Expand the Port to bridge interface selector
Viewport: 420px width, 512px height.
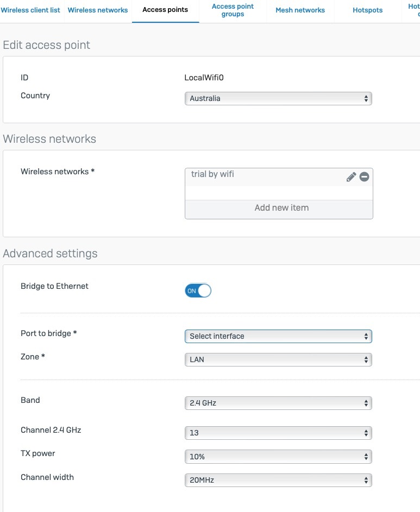pos(278,336)
